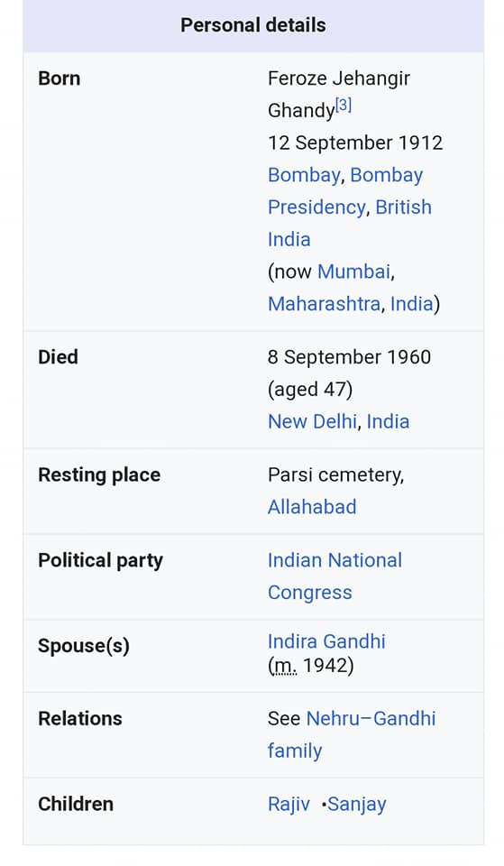Open the New Delhi link

click(313, 421)
